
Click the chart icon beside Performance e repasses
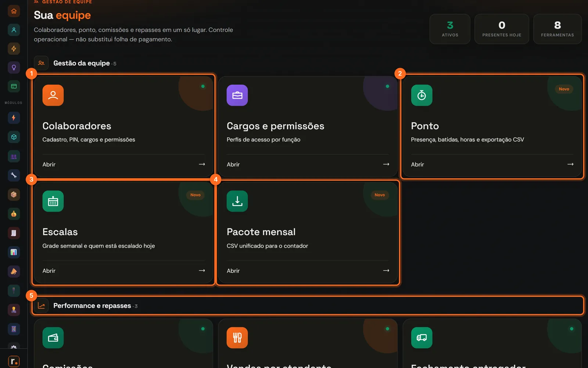[x=41, y=305]
